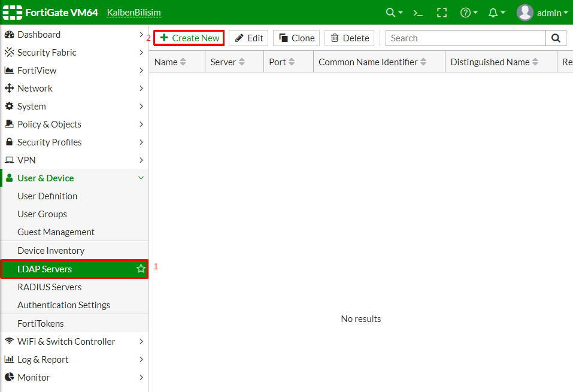
Task: Click the Network arrows icon
Action: (x=9, y=88)
